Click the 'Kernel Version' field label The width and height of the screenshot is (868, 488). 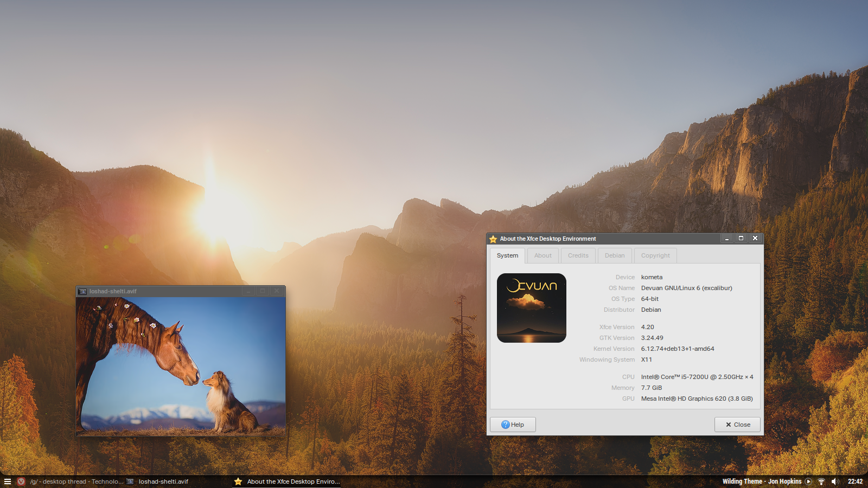(614, 349)
